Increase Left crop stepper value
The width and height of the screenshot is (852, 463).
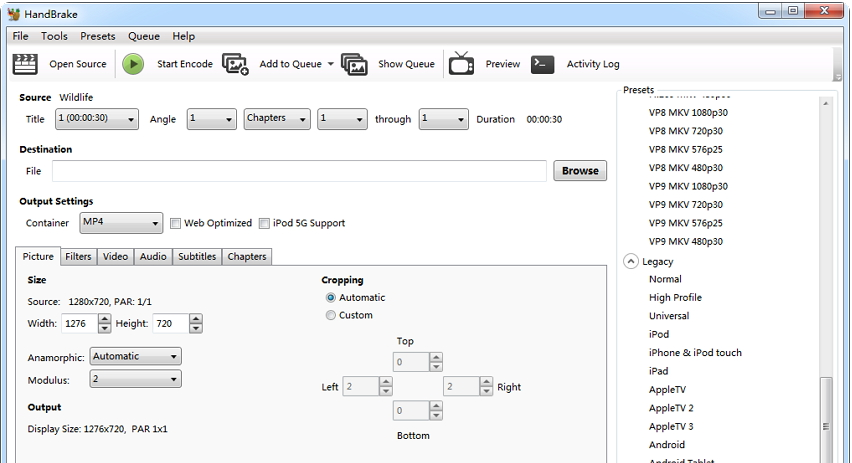[x=385, y=382]
